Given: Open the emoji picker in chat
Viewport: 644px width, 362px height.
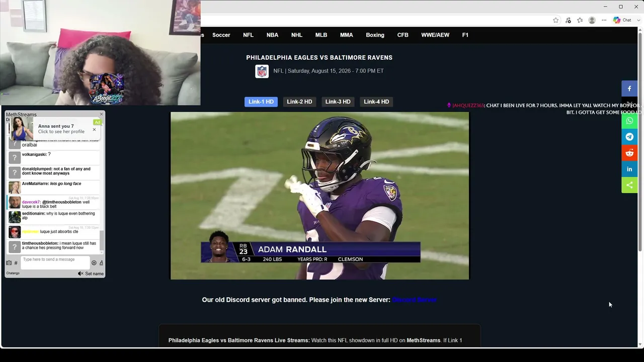Looking at the screenshot, I should 94,262.
